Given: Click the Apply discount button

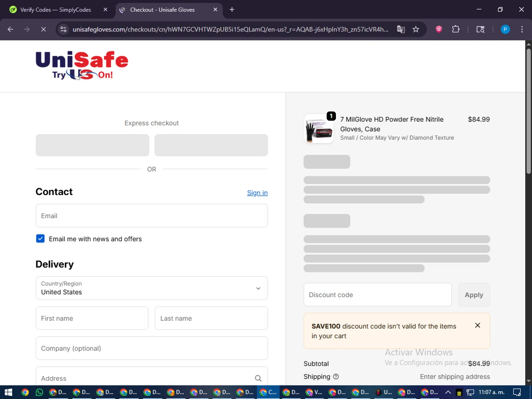Looking at the screenshot, I should [x=474, y=295].
